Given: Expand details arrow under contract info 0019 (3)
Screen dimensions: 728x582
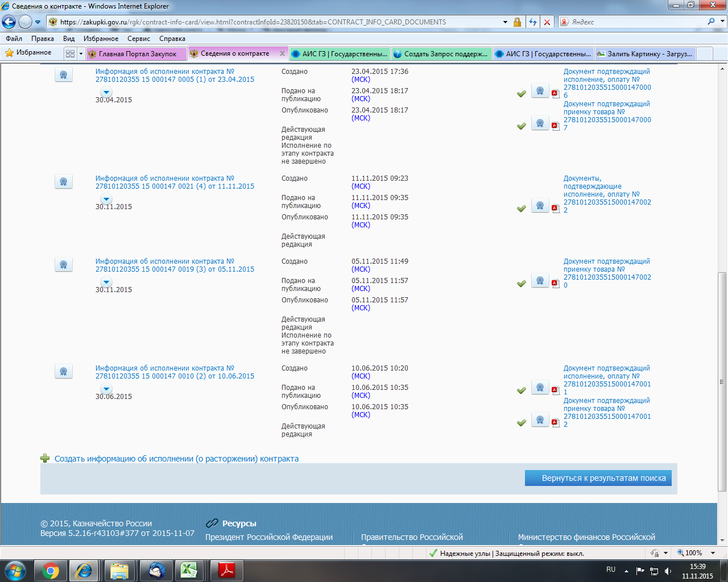Looking at the screenshot, I should [106, 282].
